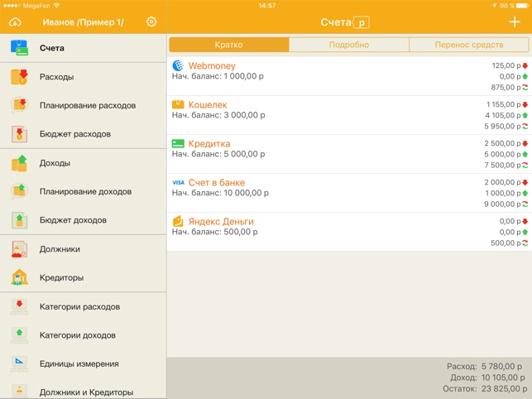Viewport: 532px width, 399px height.
Task: Go to Бюджет доходов
Action: [x=83, y=220]
